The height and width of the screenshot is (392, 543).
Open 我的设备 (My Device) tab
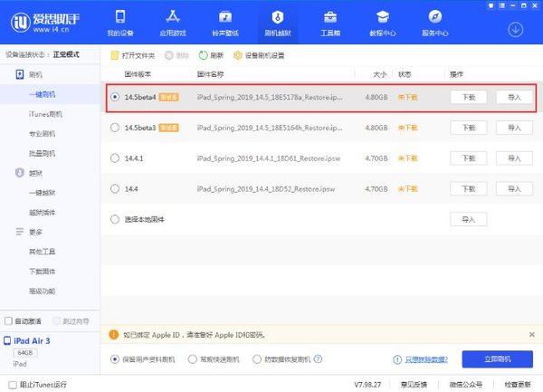pos(120,23)
